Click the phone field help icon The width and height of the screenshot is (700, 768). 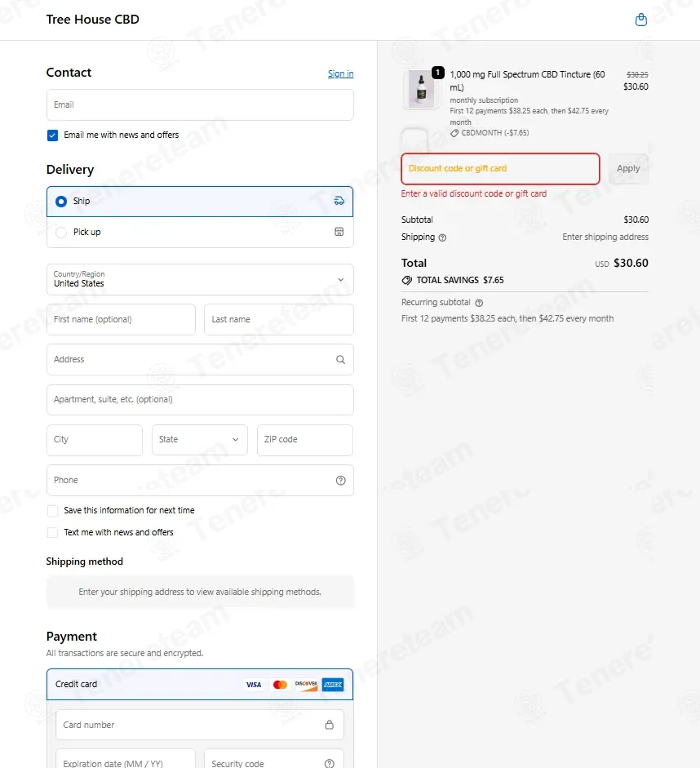click(340, 481)
